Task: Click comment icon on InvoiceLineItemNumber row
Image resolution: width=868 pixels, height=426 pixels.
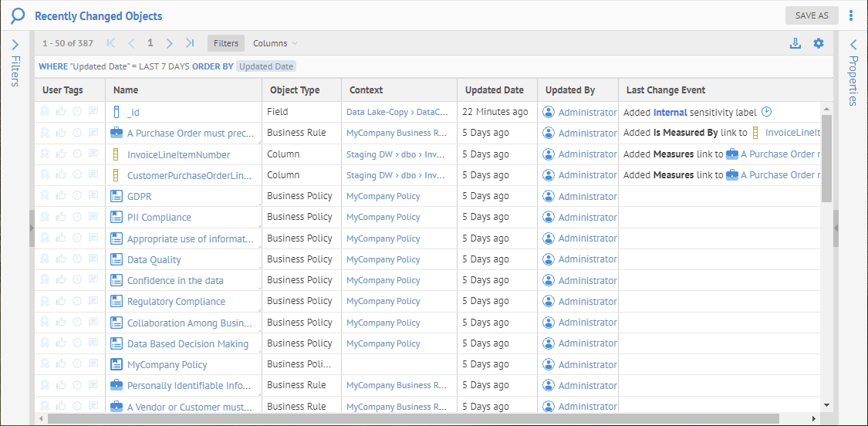Action: 93,154
